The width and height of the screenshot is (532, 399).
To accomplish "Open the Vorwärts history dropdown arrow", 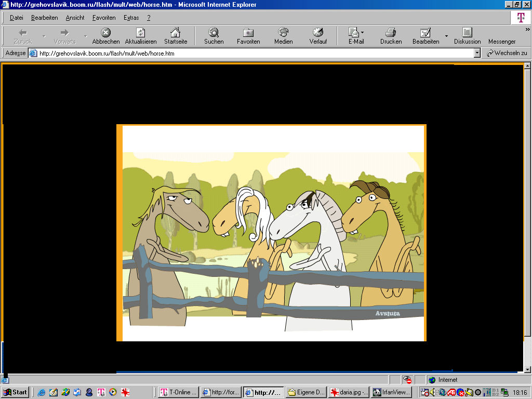I will coord(86,36).
